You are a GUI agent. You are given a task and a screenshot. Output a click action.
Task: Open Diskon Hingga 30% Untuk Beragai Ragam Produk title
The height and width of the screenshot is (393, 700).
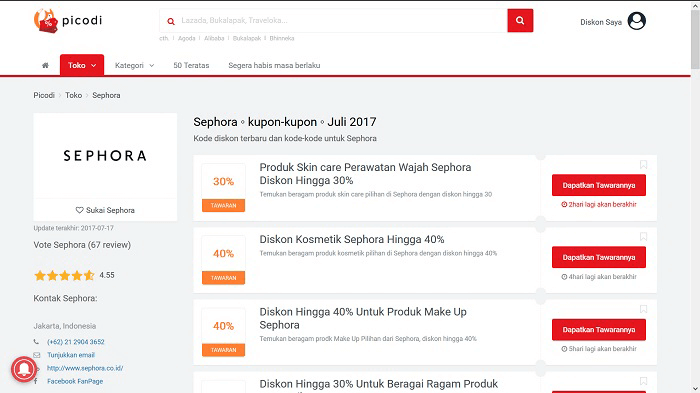[379, 384]
